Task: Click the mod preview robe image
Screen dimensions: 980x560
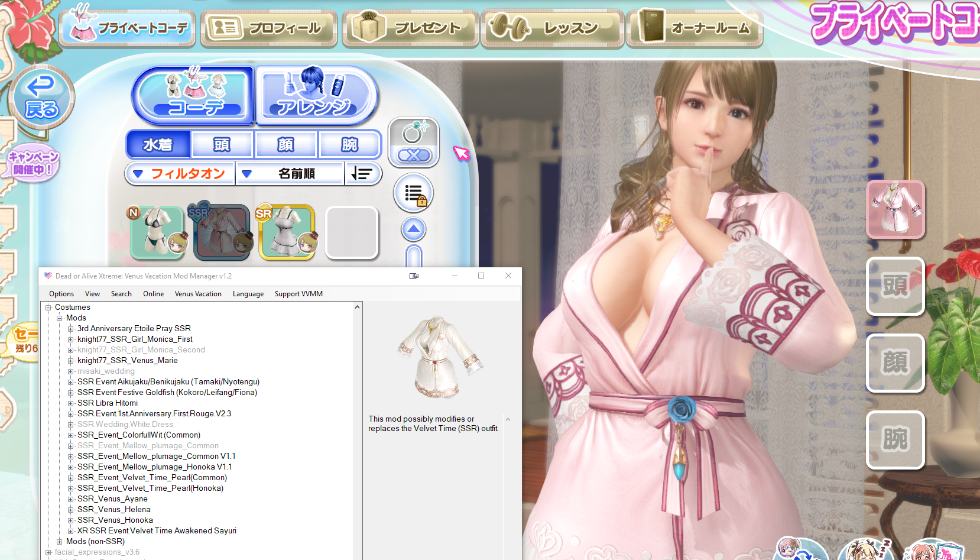Action: 442,357
